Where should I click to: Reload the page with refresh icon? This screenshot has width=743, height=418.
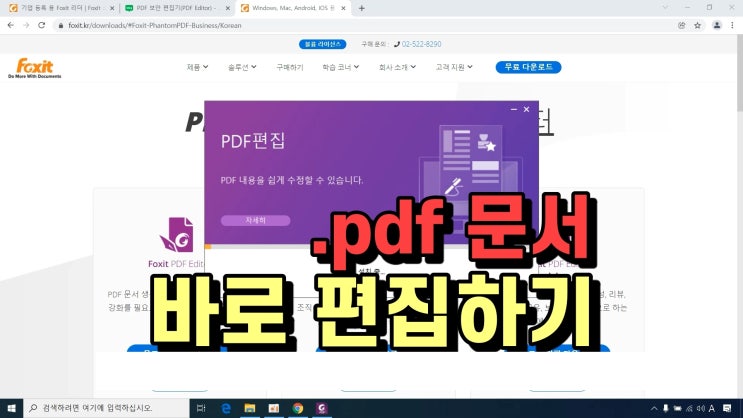pos(42,25)
